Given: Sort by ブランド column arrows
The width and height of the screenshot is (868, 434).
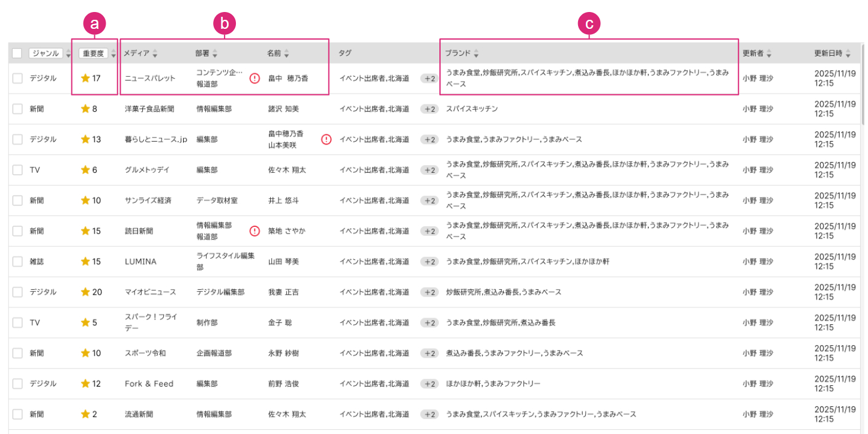Looking at the screenshot, I should coord(476,54).
